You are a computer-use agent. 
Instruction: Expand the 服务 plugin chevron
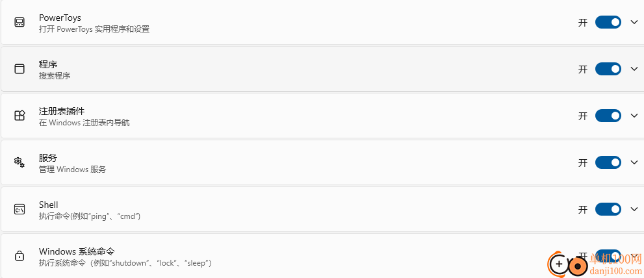pyautogui.click(x=634, y=162)
